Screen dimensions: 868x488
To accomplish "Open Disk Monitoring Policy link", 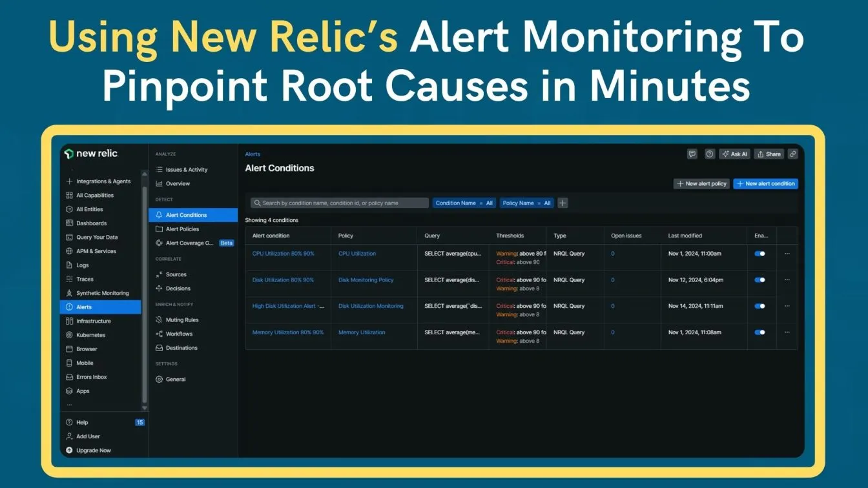I will pos(366,280).
